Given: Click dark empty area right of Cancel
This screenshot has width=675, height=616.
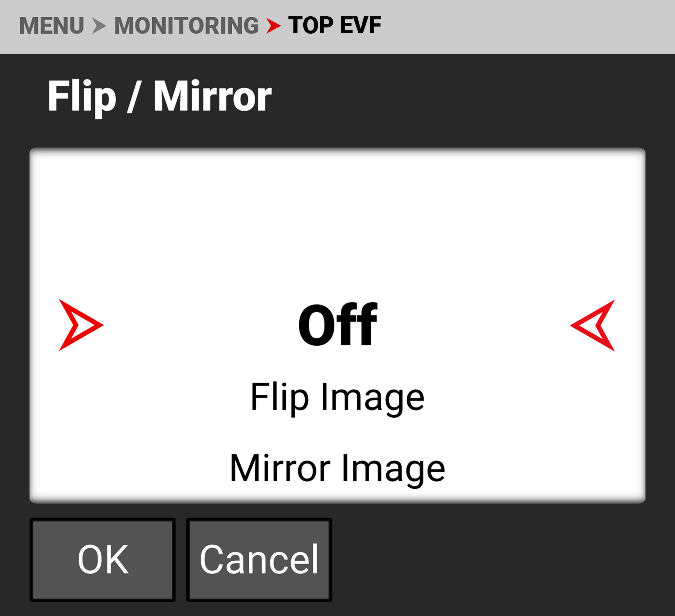Looking at the screenshot, I should [x=495, y=560].
